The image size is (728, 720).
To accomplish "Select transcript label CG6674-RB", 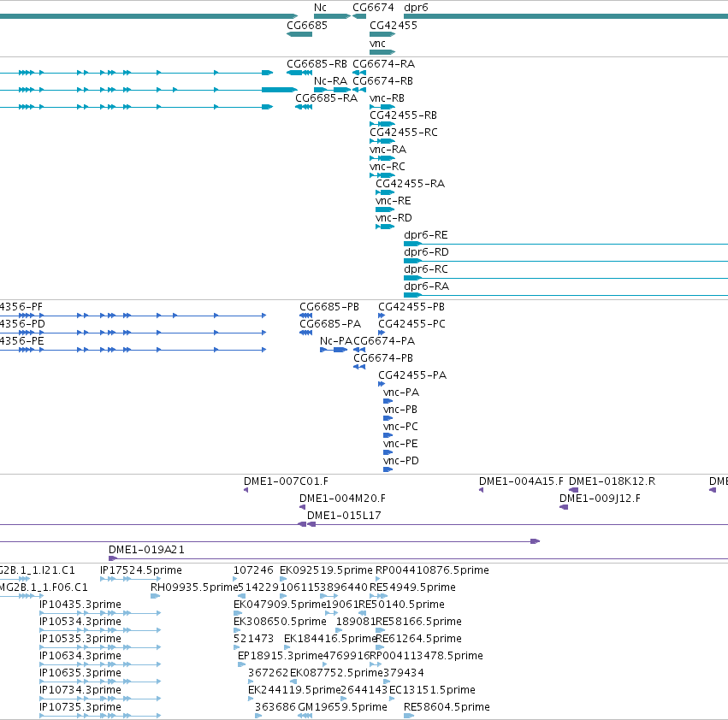I will click(x=382, y=80).
